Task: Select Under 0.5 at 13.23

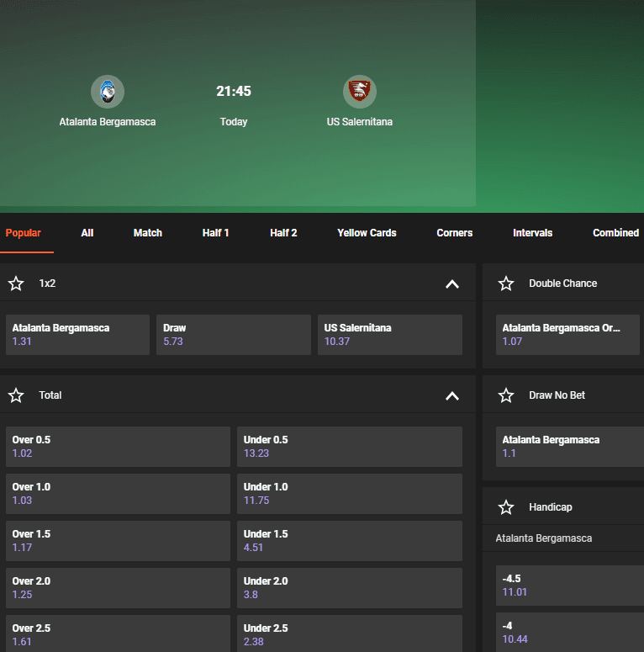Action: [x=350, y=447]
